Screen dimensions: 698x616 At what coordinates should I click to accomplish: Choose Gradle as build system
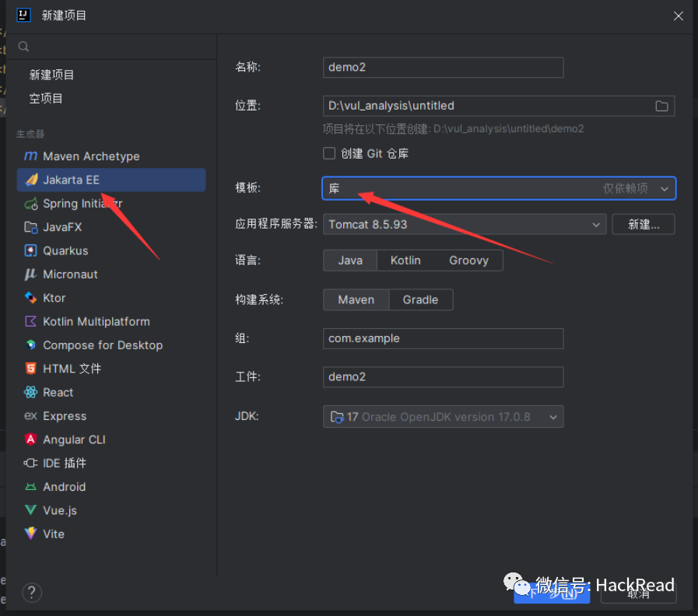421,299
